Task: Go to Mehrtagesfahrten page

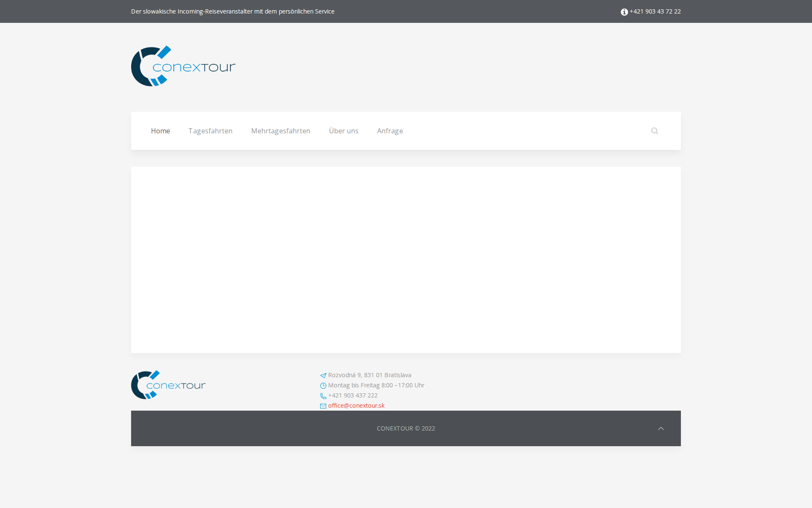Action: tap(280, 131)
